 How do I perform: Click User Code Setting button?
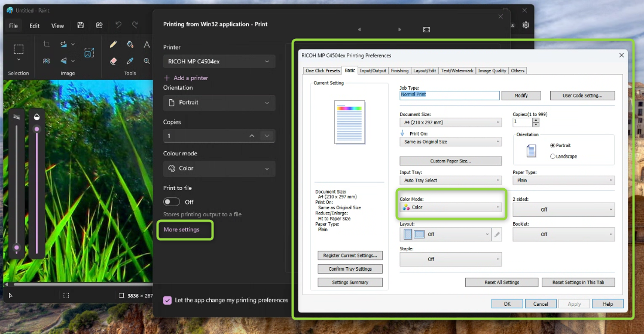pyautogui.click(x=582, y=96)
